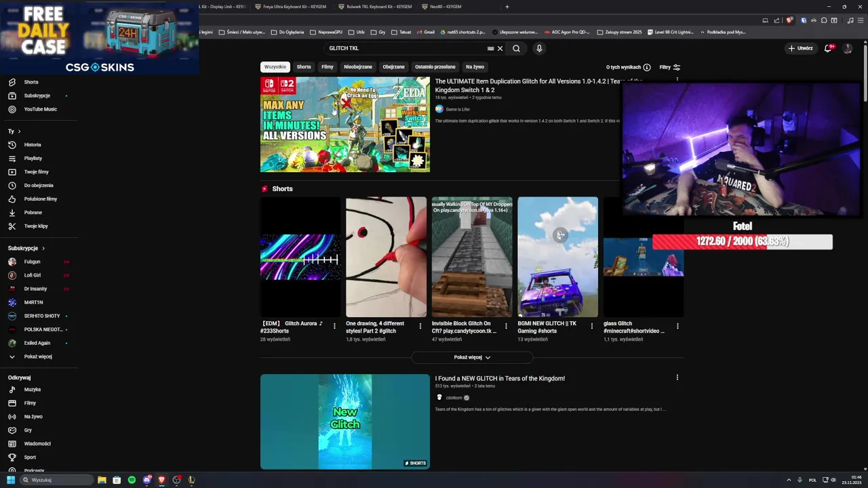Open Do obejrzenia watch-later list

point(39,185)
